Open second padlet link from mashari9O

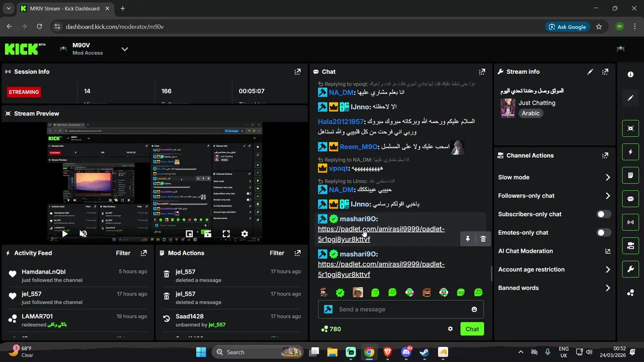pyautogui.click(x=381, y=269)
